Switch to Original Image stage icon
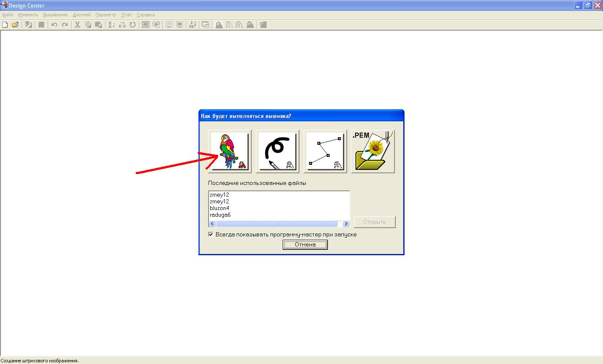Screen dimensions: 603x364 click(x=219, y=25)
